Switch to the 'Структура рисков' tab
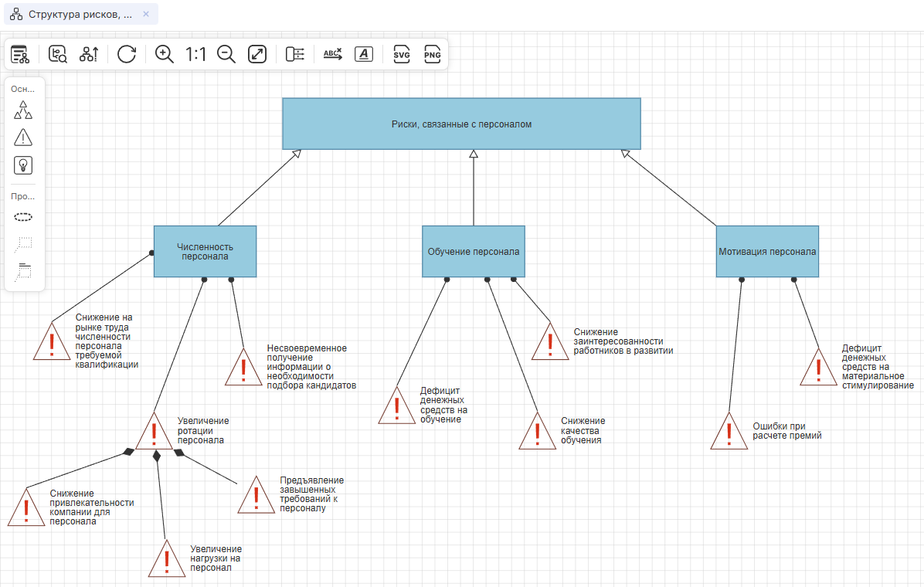This screenshot has height=587, width=924. click(73, 14)
